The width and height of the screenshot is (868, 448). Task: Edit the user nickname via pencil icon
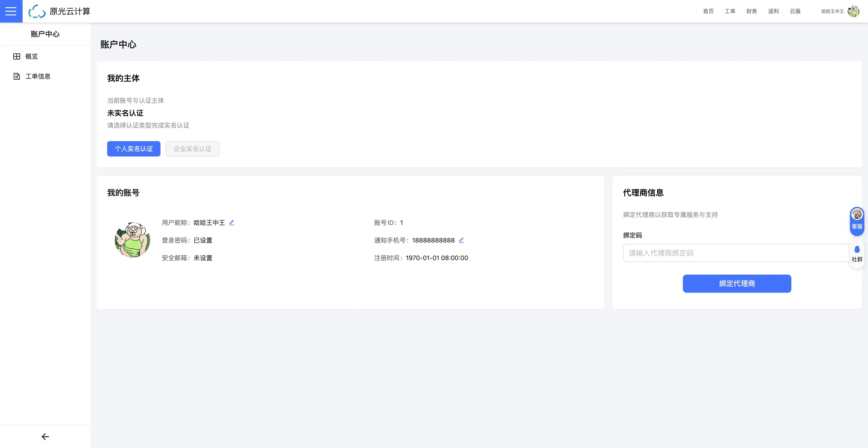[232, 222]
